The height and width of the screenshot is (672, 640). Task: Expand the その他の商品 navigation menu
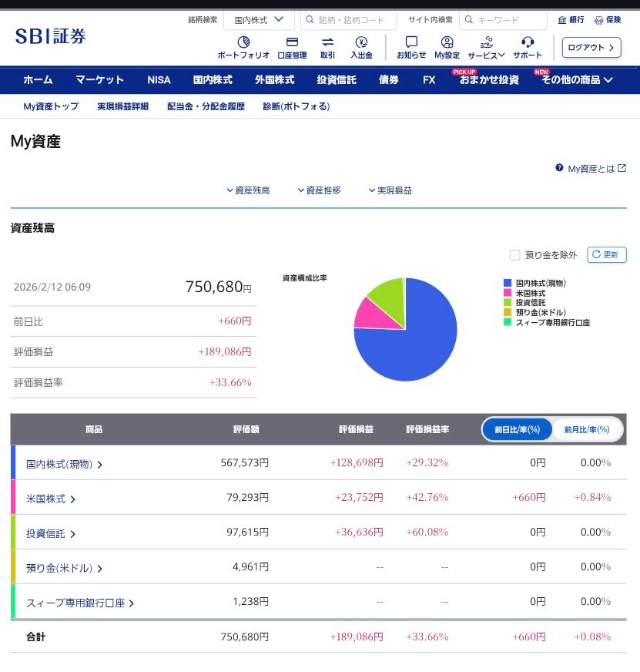point(576,79)
